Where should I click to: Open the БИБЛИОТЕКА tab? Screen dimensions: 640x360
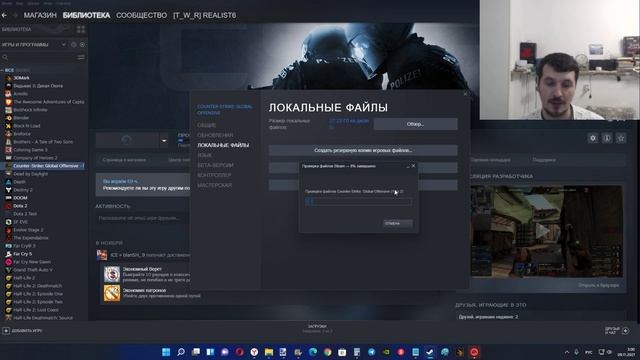point(86,15)
